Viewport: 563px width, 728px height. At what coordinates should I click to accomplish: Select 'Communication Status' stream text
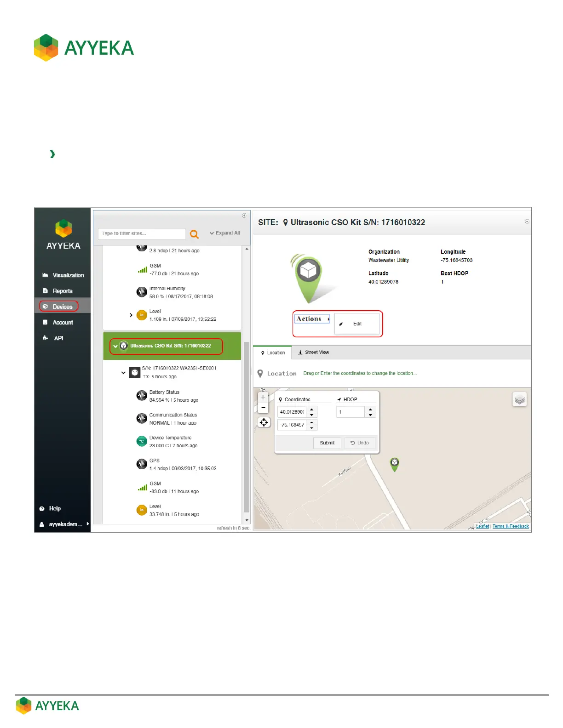coord(173,415)
